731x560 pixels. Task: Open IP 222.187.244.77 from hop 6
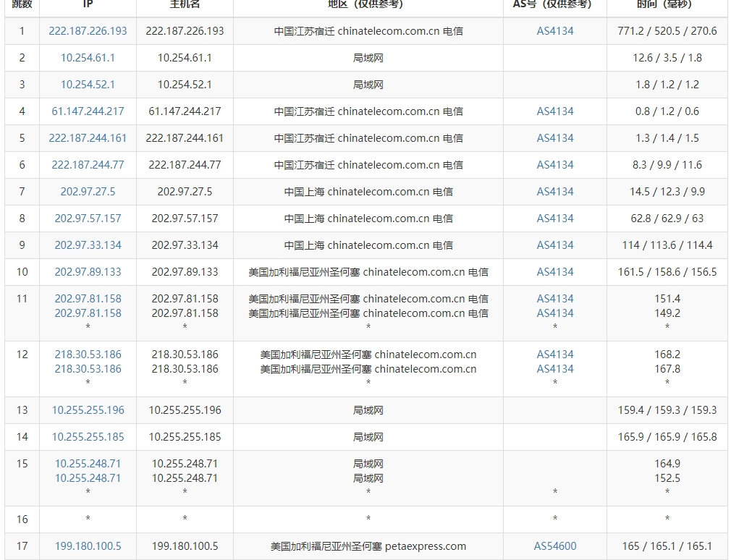pos(88,165)
